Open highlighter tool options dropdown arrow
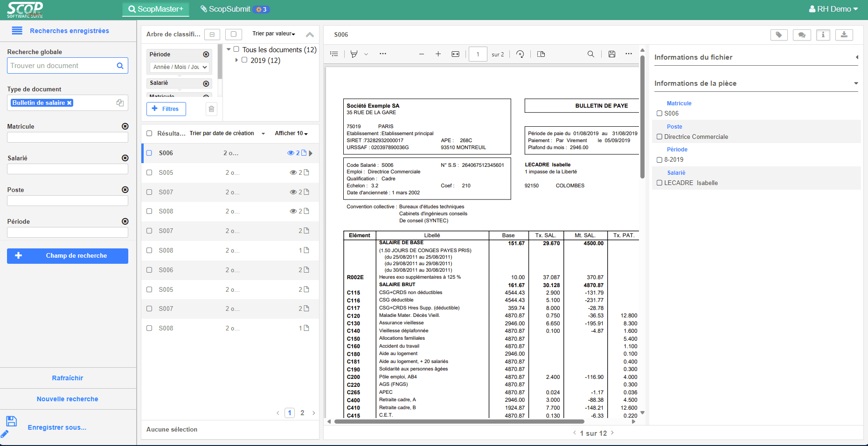 (366, 54)
